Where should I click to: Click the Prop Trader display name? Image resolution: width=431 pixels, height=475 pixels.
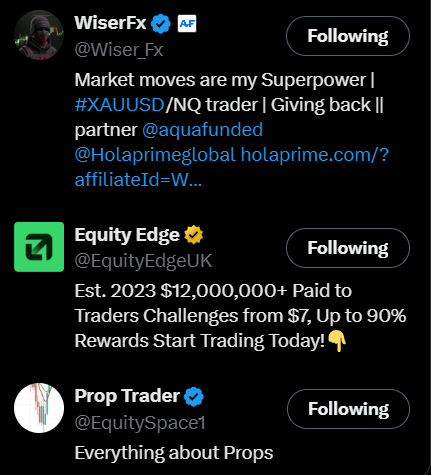[127, 396]
